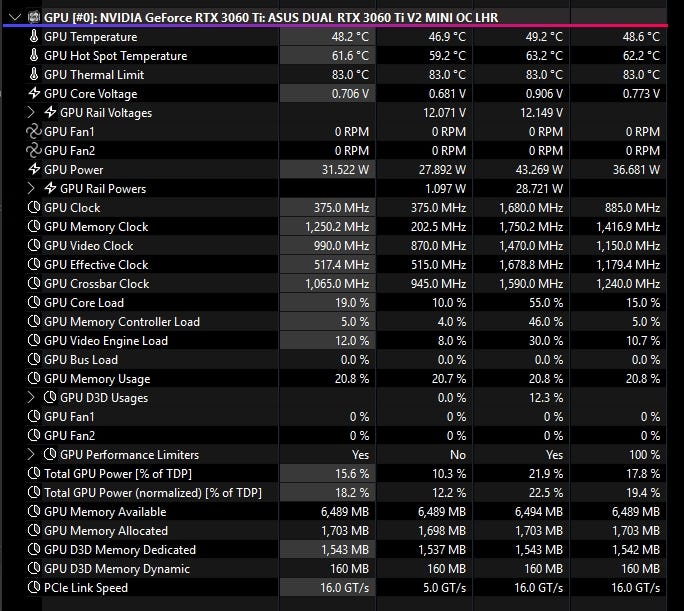Click the PCIe Link Speed icon
Viewport: 684px width, 611px height.
(33, 587)
